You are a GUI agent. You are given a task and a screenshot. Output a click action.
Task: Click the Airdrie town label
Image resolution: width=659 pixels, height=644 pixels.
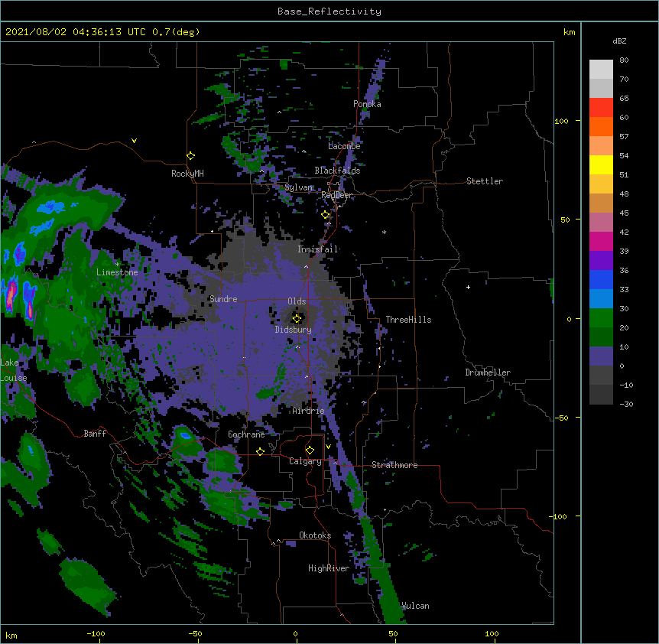coord(309,411)
